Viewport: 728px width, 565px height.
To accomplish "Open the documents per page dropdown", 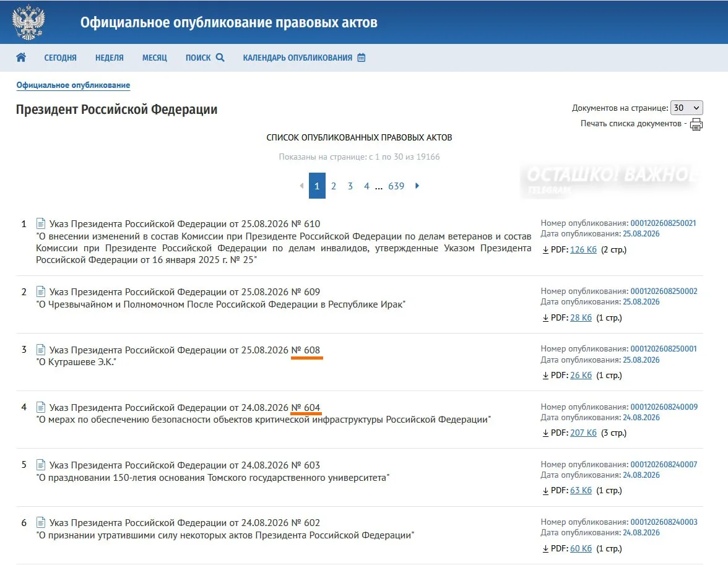I will (x=686, y=108).
